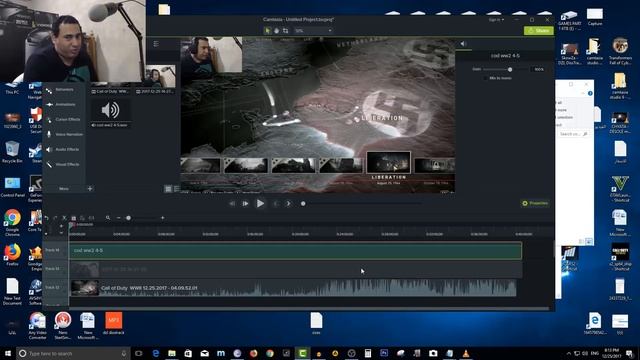
Task: Click the previous frame button
Action: coord(232,203)
